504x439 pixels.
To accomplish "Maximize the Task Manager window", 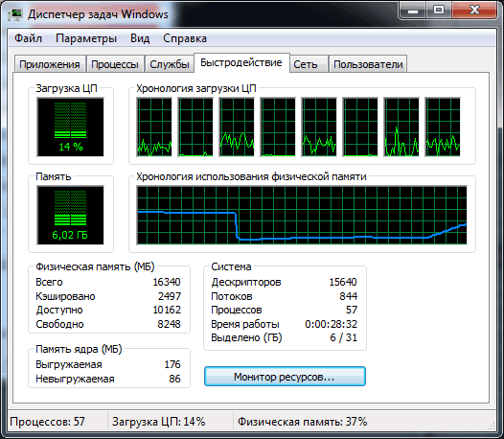I will [439, 10].
